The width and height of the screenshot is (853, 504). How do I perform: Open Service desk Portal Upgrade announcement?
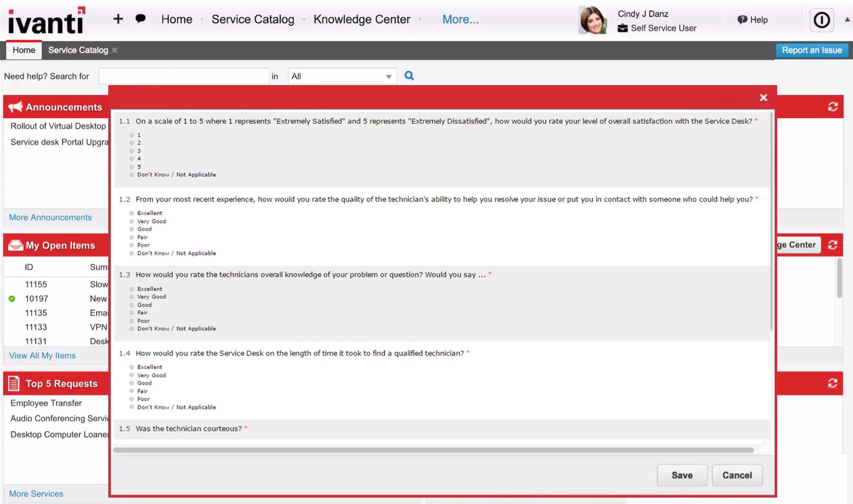point(59,142)
